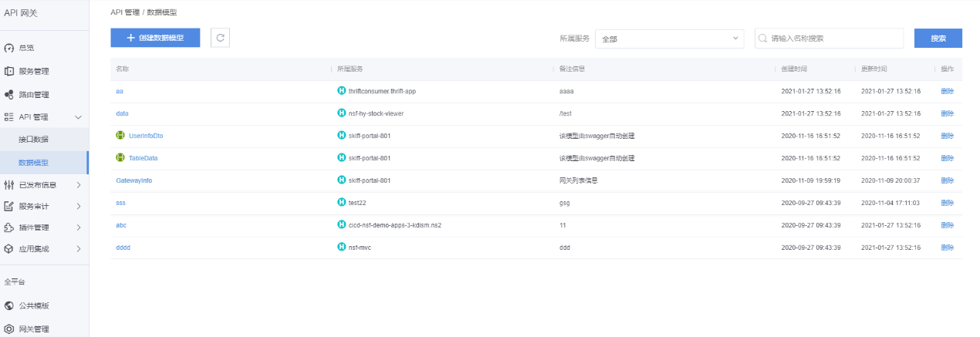The image size is (980, 337).
Task: Focus the name search input field
Action: coord(833,39)
